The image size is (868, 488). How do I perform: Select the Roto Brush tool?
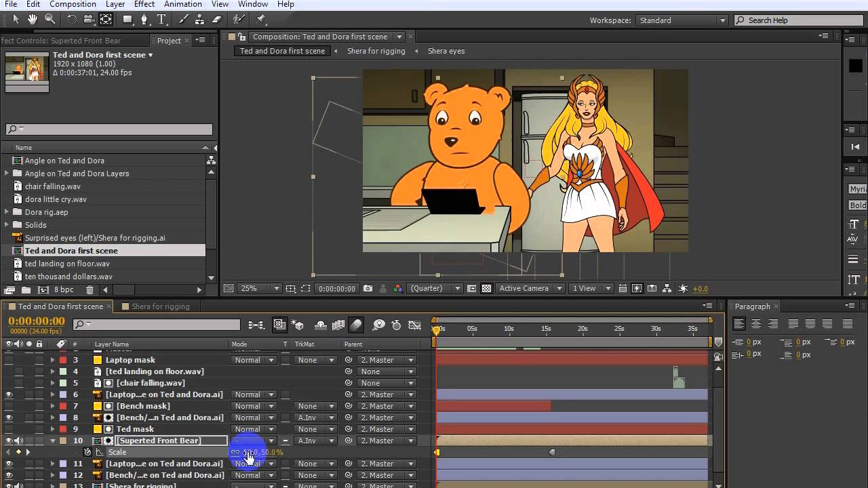pos(239,20)
